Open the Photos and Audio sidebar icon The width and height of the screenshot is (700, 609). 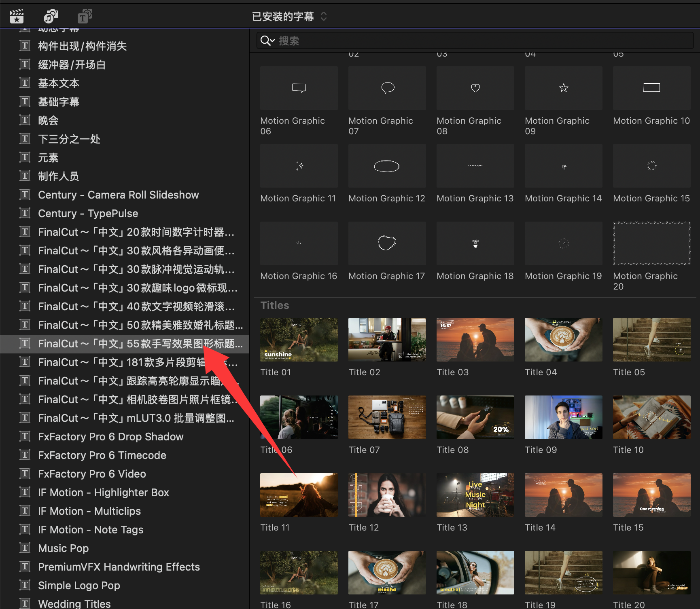(51, 16)
